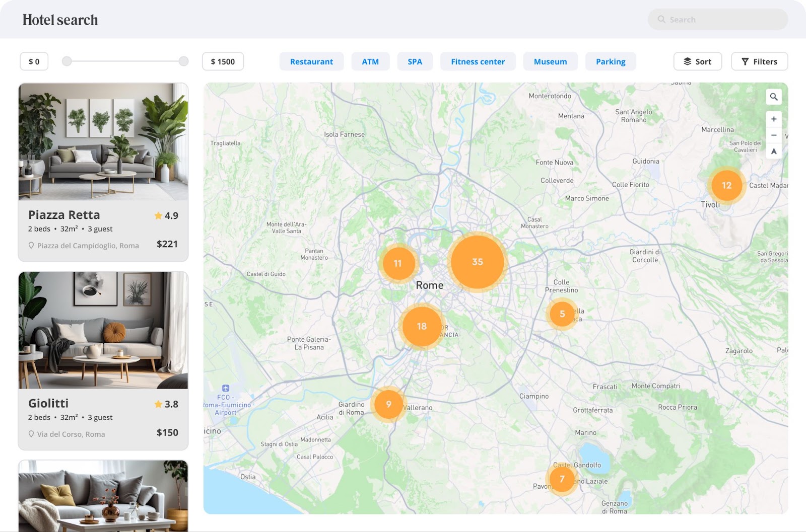This screenshot has width=806, height=532.
Task: Click the star icon on Piazza Retta
Action: (158, 216)
